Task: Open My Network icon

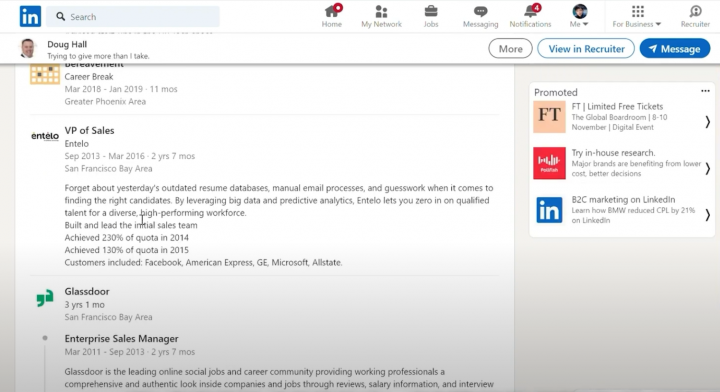Action: click(381, 11)
